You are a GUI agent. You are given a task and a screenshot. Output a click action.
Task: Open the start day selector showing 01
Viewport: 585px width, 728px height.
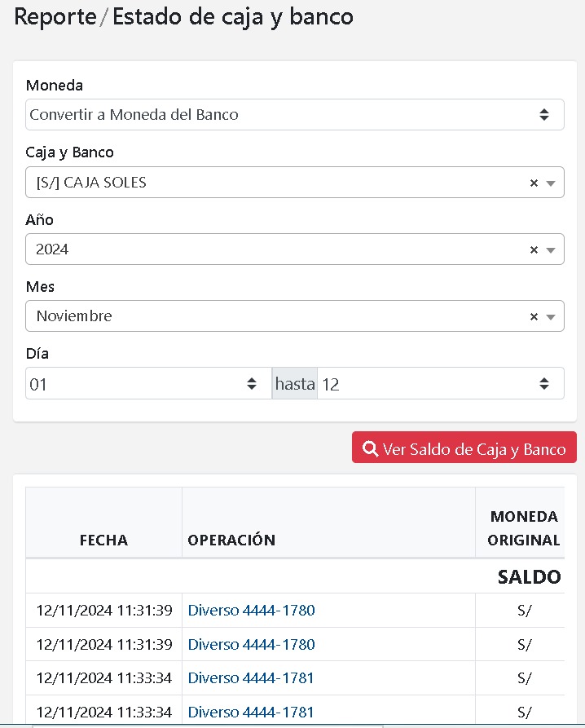point(143,384)
